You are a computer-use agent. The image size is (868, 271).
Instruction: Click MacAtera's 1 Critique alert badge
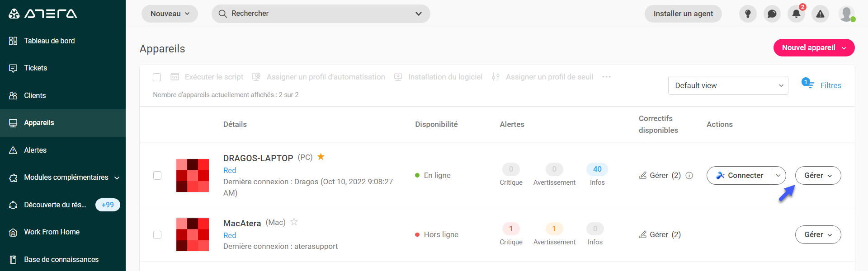pyautogui.click(x=511, y=229)
